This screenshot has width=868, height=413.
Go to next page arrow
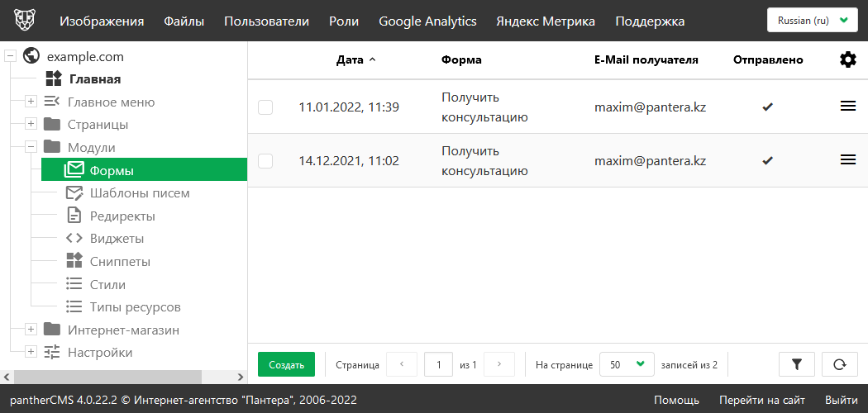(x=499, y=364)
